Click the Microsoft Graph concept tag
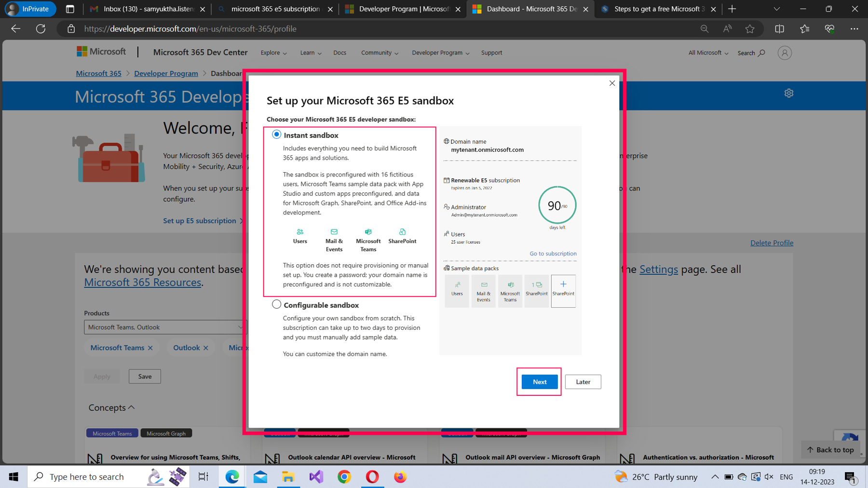Image resolution: width=868 pixels, height=488 pixels. click(166, 434)
